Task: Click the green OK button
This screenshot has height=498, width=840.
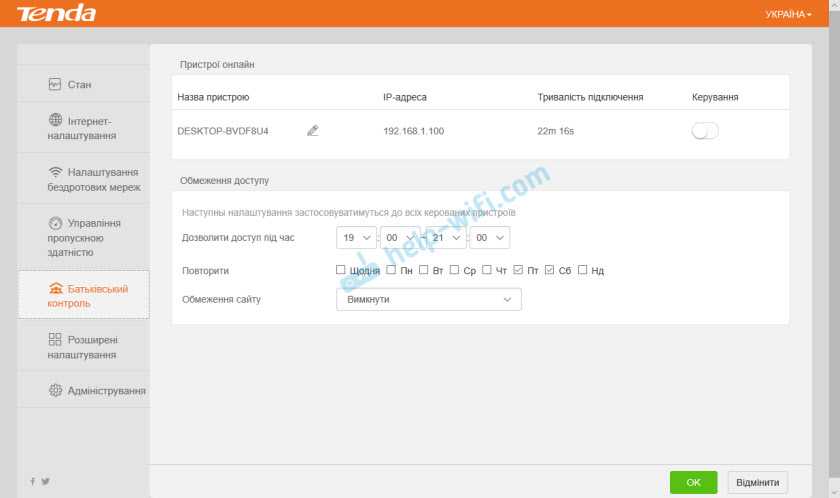Action: (x=693, y=482)
